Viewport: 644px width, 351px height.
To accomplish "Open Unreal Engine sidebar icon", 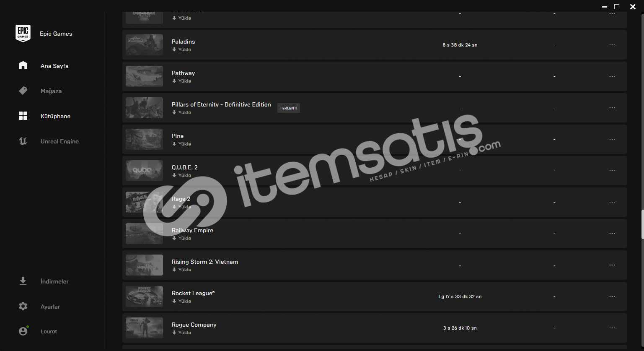I will pos(23,141).
